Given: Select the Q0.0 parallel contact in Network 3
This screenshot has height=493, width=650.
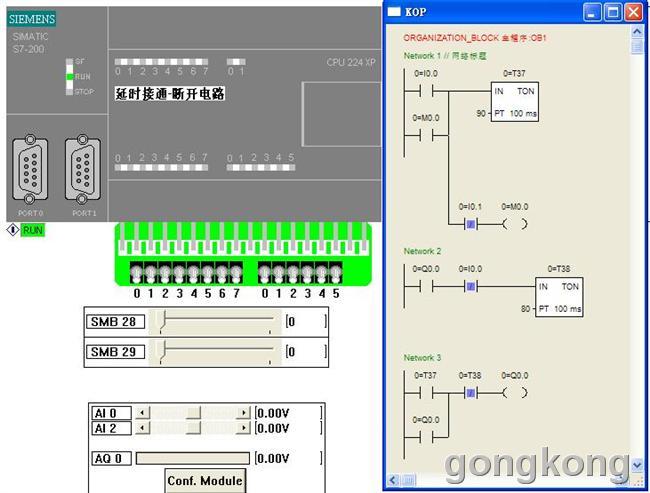Looking at the screenshot, I should [x=426, y=437].
